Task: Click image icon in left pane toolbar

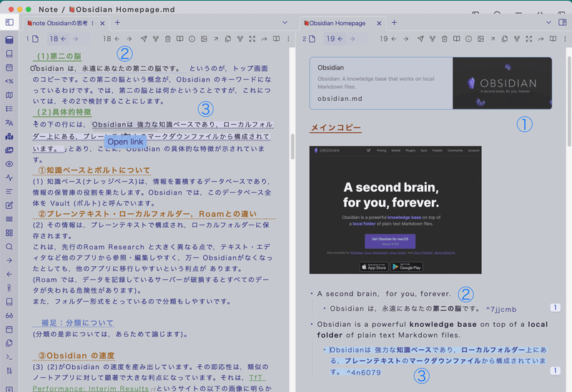Action: 204,39
